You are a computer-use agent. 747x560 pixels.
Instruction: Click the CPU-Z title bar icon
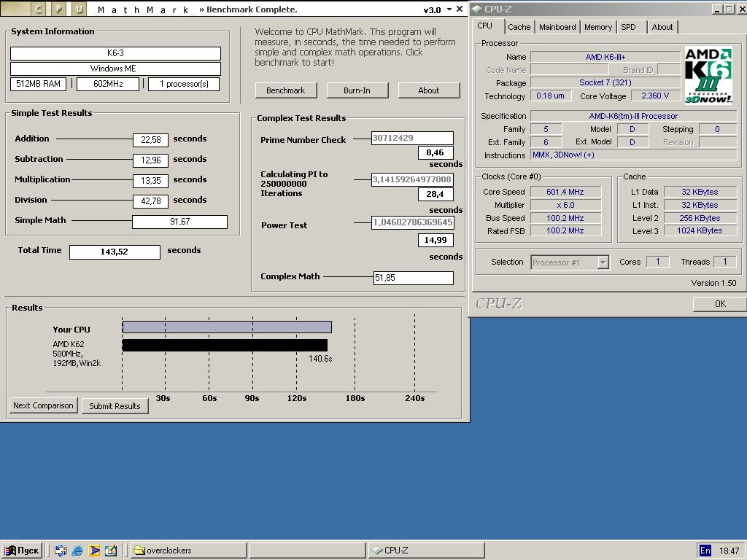pos(477,9)
